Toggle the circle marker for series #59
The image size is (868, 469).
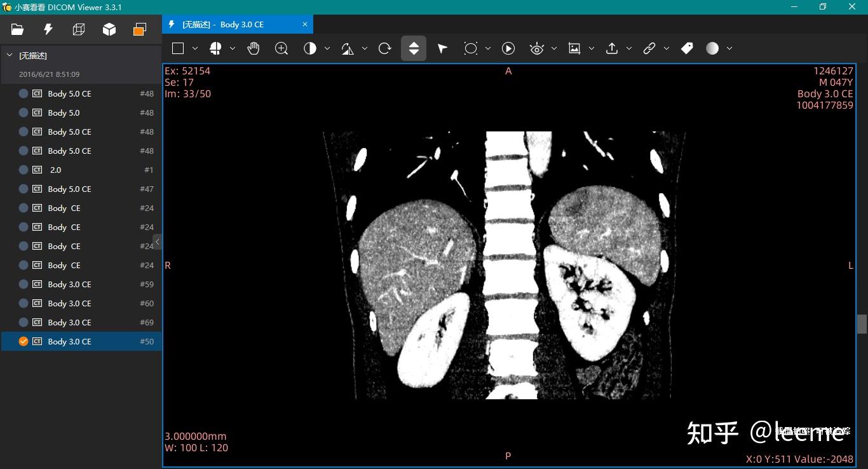pos(24,284)
